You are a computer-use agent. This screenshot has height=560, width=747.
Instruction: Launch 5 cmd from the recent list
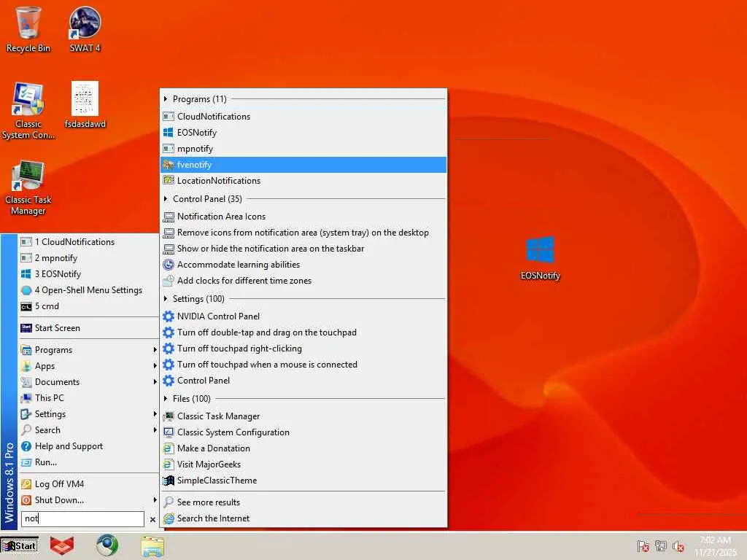(88, 306)
